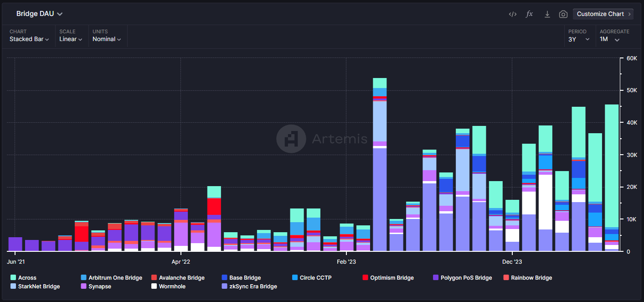This screenshot has height=302, width=644.
Task: Click the fx formula icon
Action: (x=529, y=14)
